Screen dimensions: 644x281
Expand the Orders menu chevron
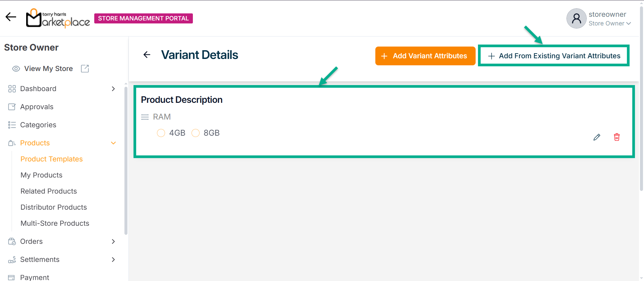[113, 241]
